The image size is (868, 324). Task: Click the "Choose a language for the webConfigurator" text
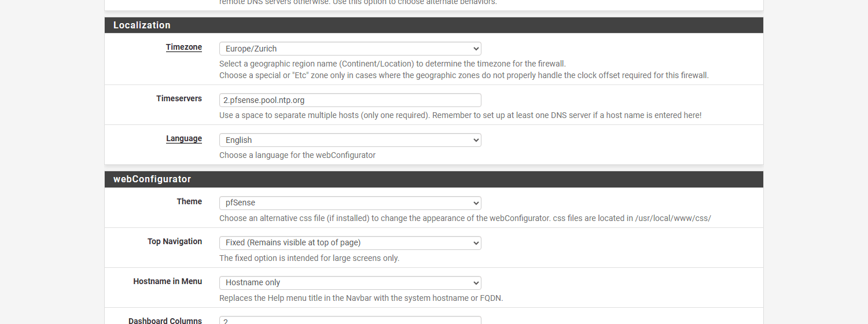pos(297,155)
